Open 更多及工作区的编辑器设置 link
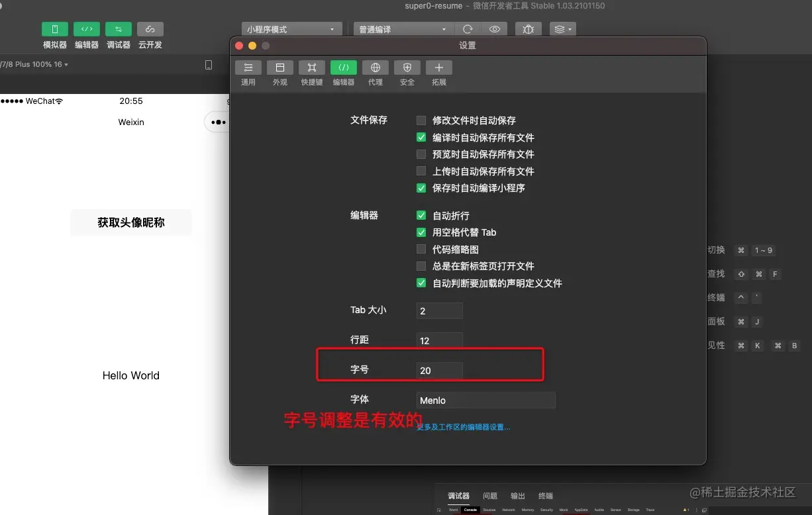812x515 pixels. pos(464,427)
